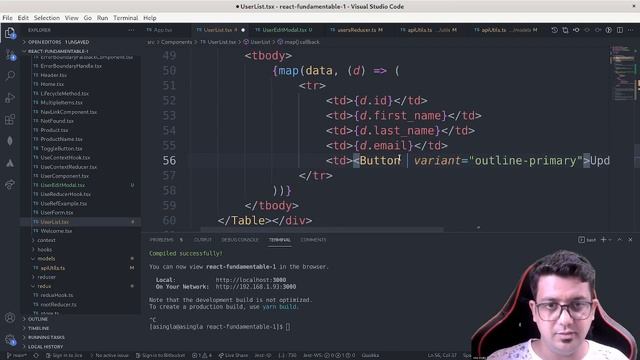Open the Run menu
Viewport: 640px width, 360px height.
coord(102,18)
